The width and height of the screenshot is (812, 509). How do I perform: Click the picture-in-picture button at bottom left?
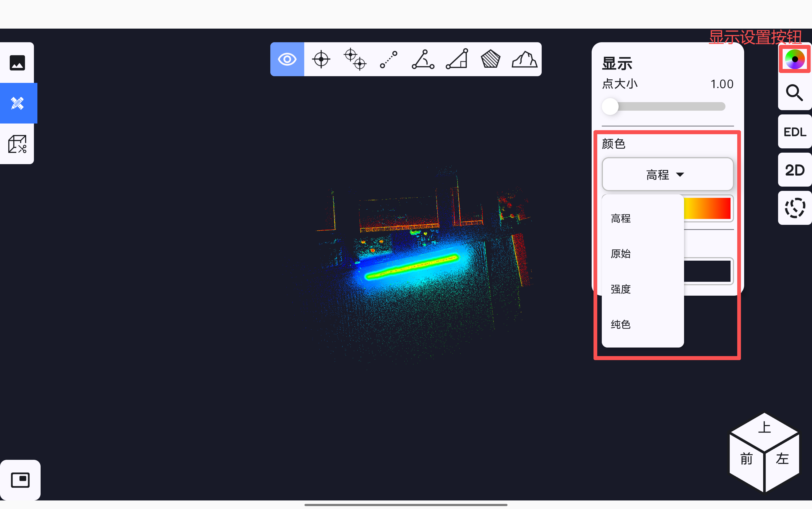click(20, 480)
